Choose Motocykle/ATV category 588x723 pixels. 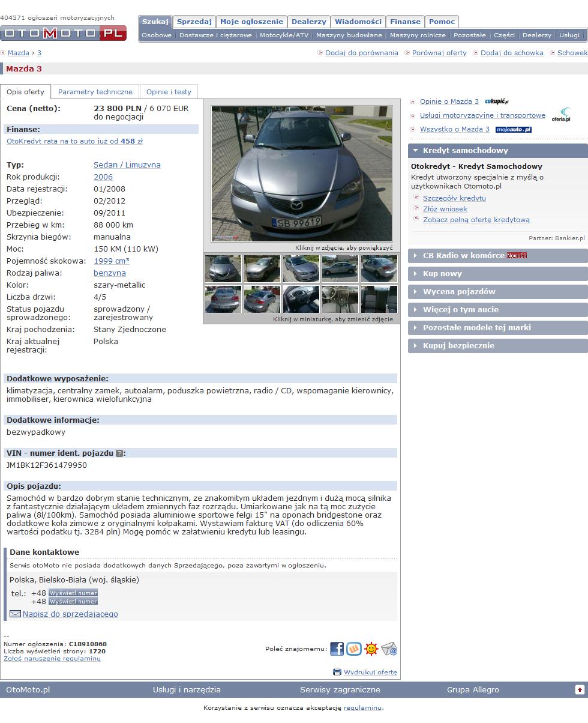pos(284,35)
